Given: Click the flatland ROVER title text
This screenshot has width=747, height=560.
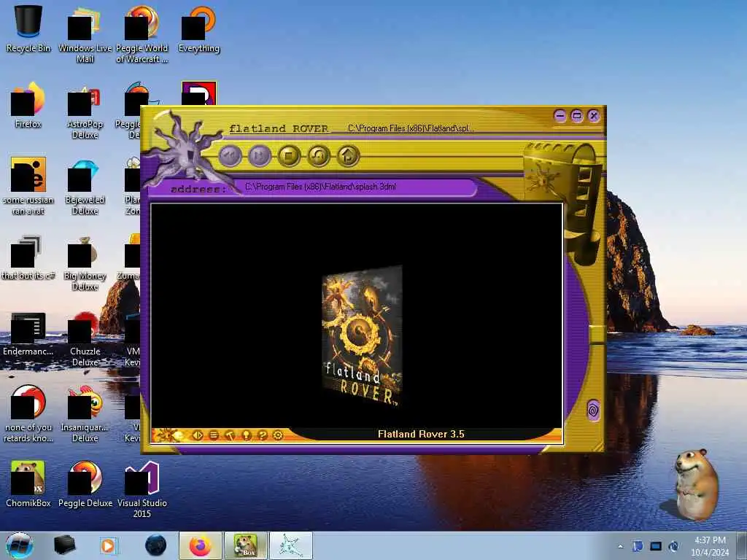Looking at the screenshot, I should click(279, 128).
